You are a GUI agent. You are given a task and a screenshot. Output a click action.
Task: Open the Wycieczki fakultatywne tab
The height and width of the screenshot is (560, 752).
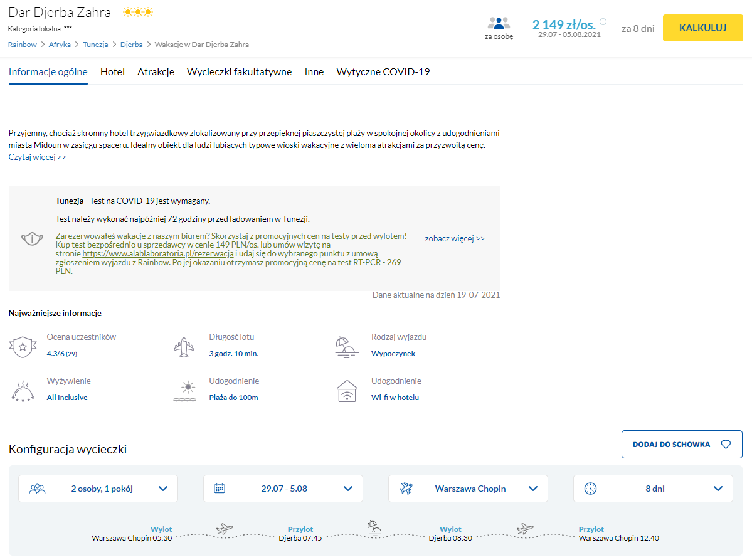239,72
